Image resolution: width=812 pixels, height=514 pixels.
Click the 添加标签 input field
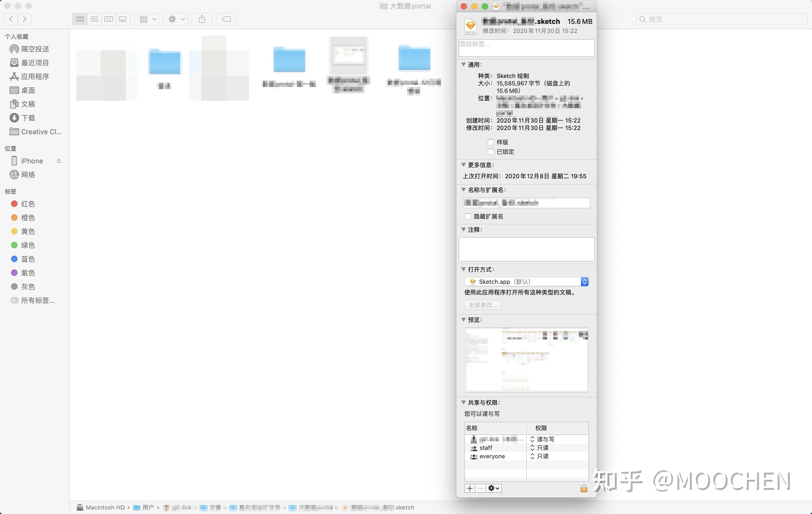[x=526, y=48]
